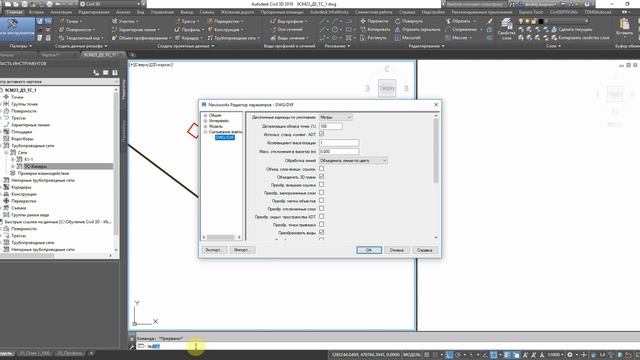Toggle 'Преобразовать виды' checkbox

click(322, 232)
